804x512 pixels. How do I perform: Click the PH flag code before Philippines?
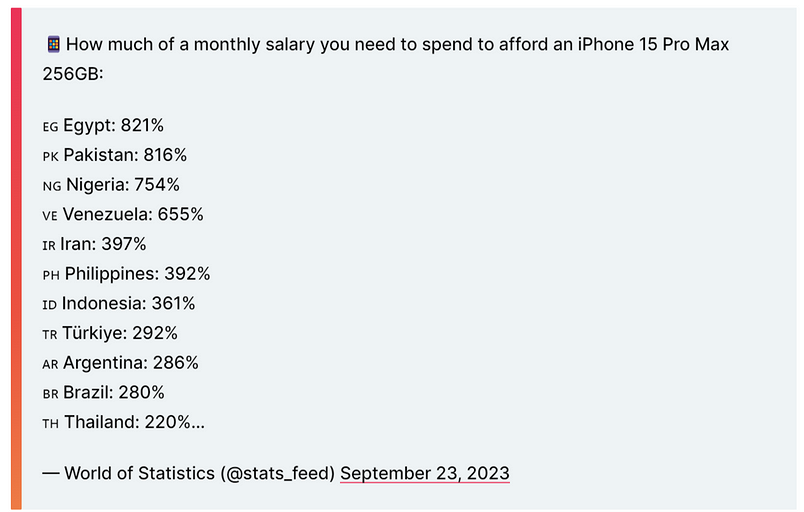pyautogui.click(x=51, y=275)
